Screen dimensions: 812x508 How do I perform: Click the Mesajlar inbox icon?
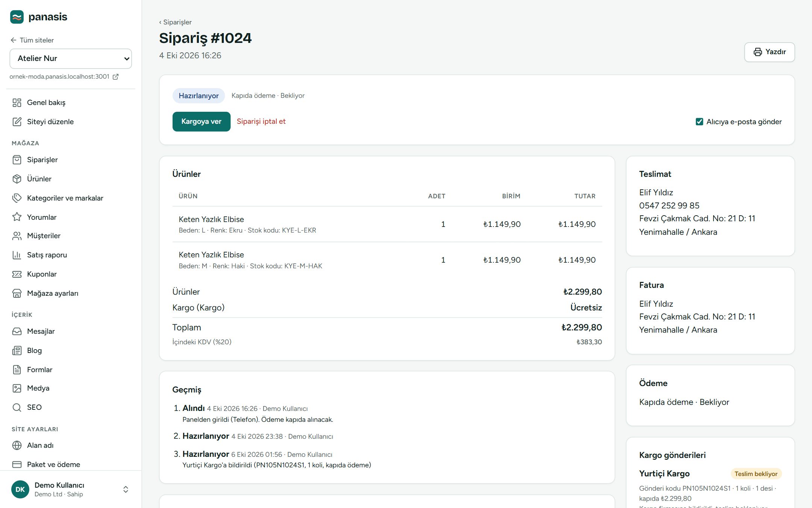[17, 332]
